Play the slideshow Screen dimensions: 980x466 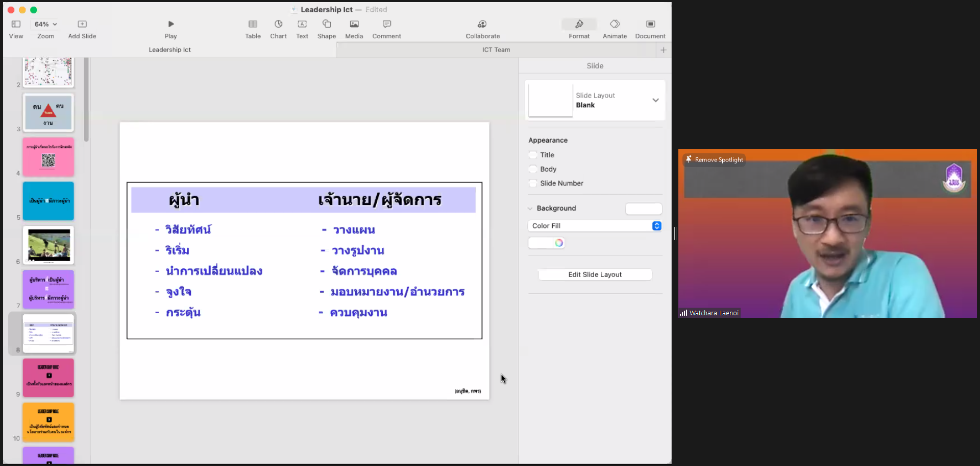point(170,29)
